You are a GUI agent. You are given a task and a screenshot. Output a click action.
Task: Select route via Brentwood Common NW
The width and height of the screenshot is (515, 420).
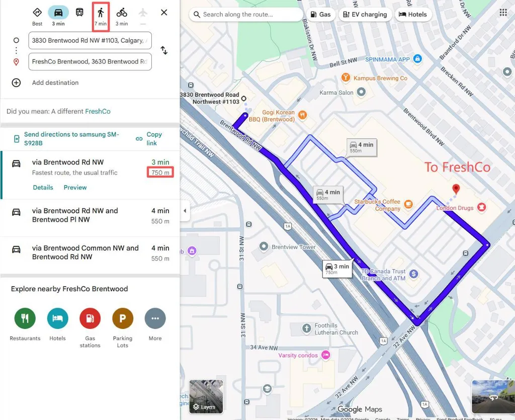[90, 253]
